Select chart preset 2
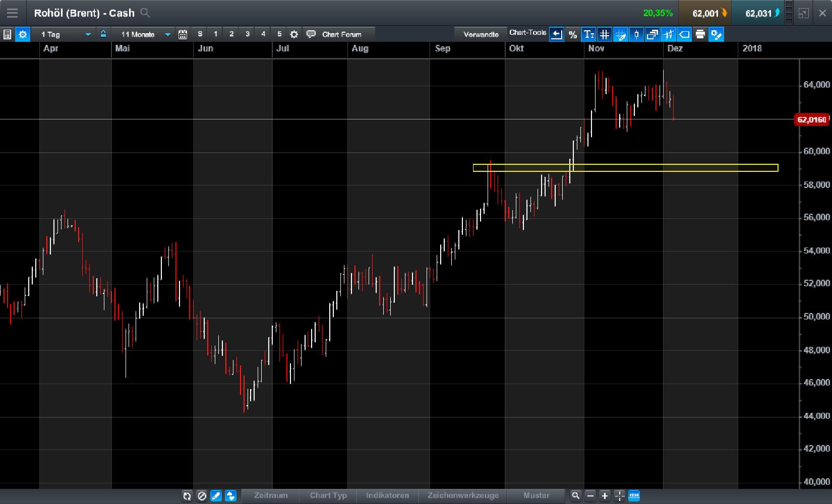This screenshot has height=504, width=832. point(231,34)
